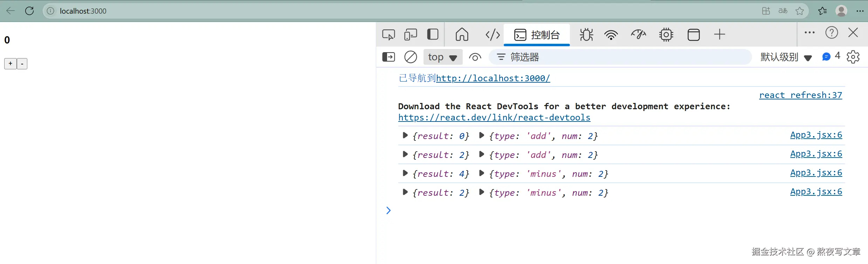Reload the localhost:3000 page

pyautogui.click(x=29, y=11)
